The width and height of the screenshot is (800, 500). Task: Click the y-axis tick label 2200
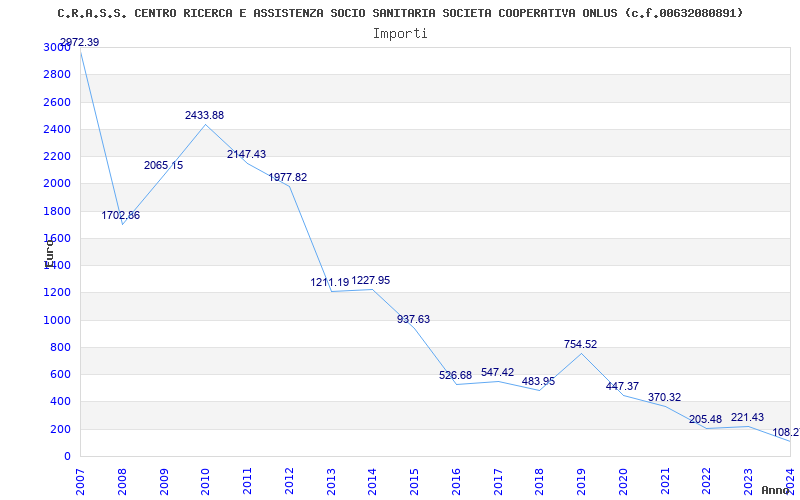(x=57, y=156)
